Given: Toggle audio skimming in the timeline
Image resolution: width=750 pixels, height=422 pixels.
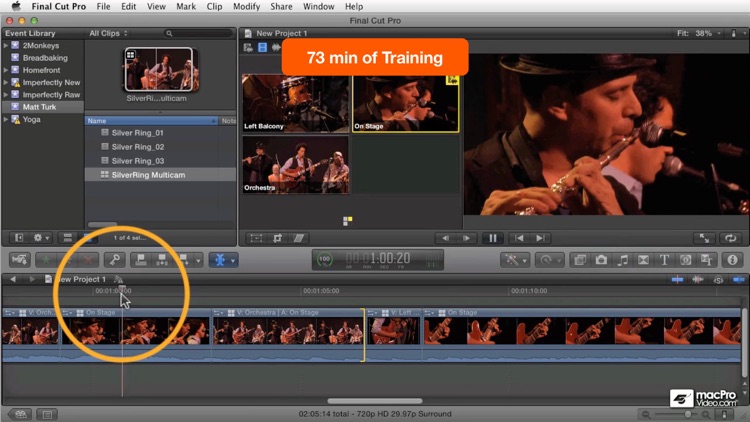Looking at the screenshot, I should click(x=698, y=279).
